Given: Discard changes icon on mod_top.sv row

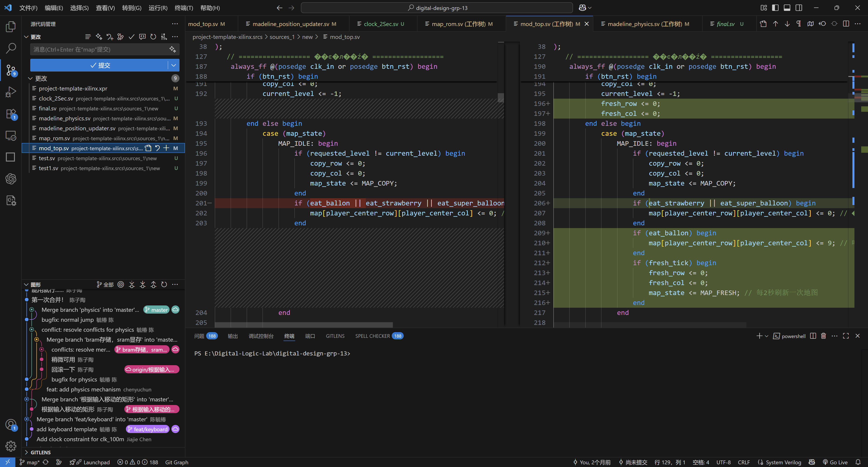Looking at the screenshot, I should click(x=157, y=148).
